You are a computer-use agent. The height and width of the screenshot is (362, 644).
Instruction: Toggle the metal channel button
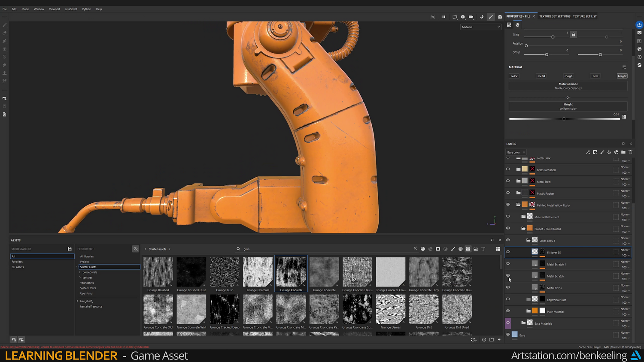pos(541,76)
